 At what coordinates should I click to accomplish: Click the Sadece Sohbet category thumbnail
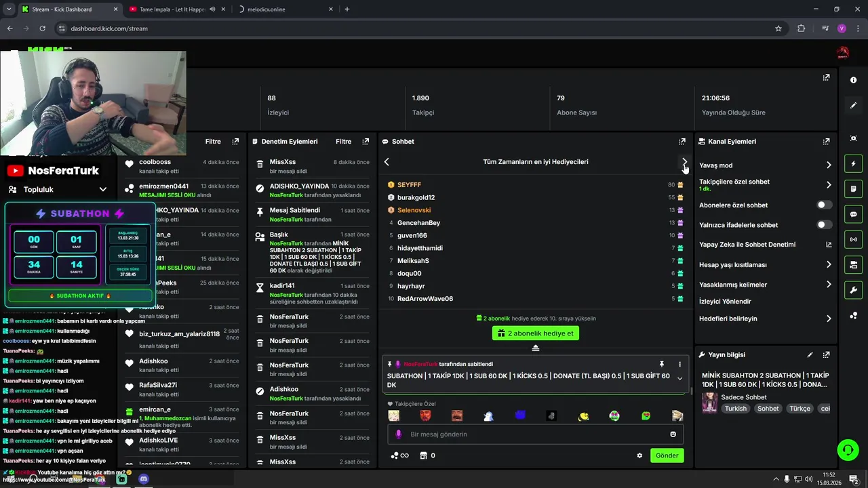709,403
